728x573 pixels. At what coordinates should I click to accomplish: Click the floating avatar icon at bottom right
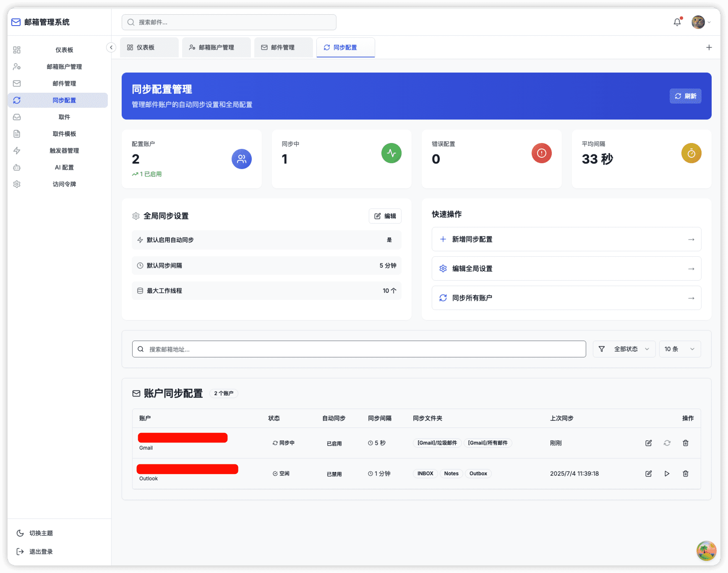point(707,551)
